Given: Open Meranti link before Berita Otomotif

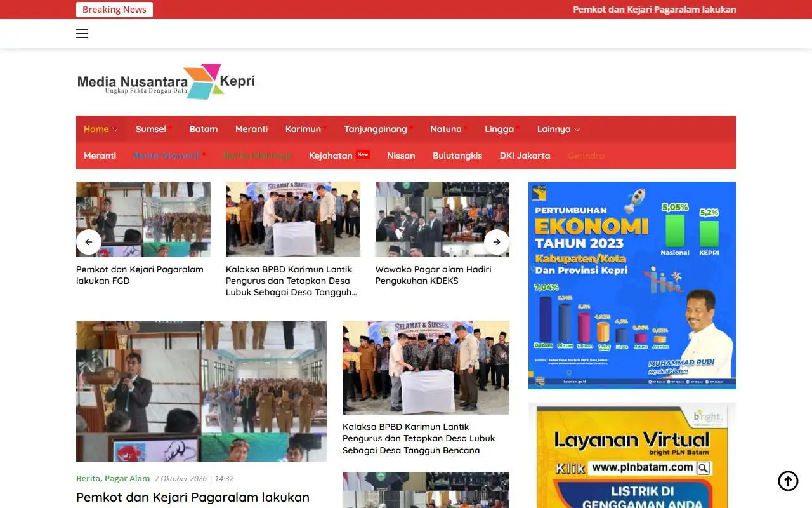Looking at the screenshot, I should point(100,156).
